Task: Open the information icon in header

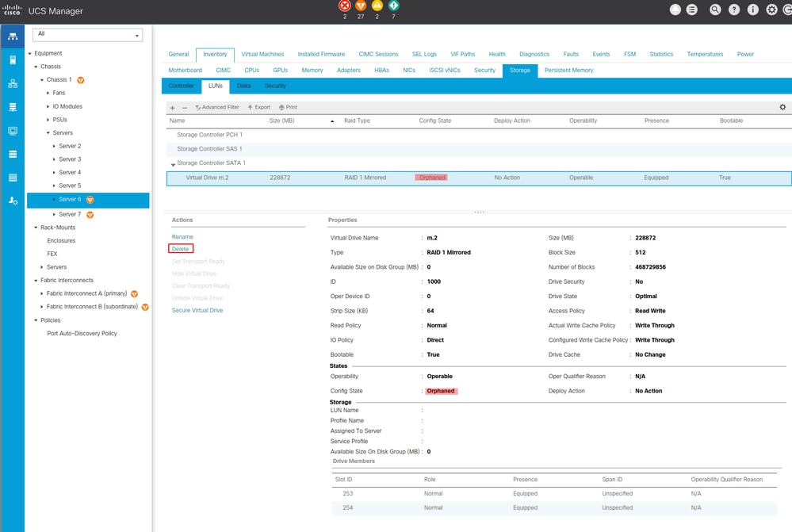Action: [753, 10]
